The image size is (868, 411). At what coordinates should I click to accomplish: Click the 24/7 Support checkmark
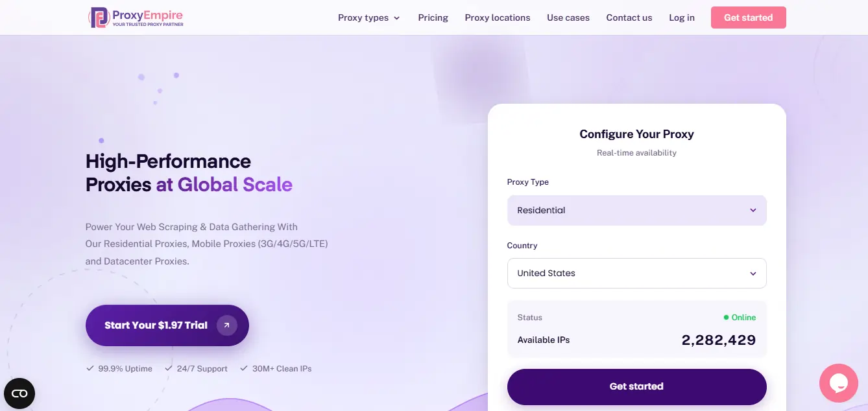pos(169,368)
